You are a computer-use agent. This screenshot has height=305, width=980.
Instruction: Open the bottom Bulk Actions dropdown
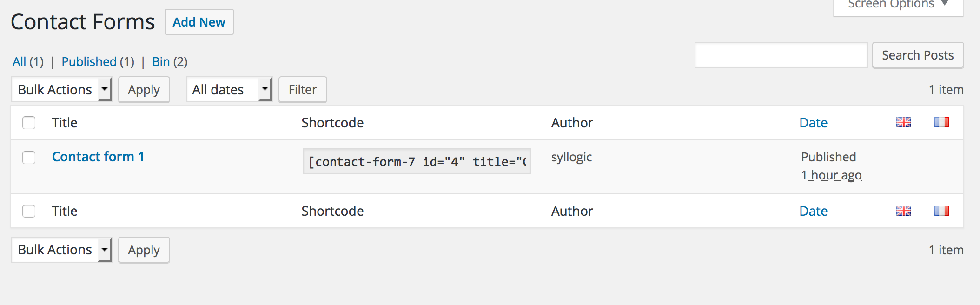tap(61, 250)
